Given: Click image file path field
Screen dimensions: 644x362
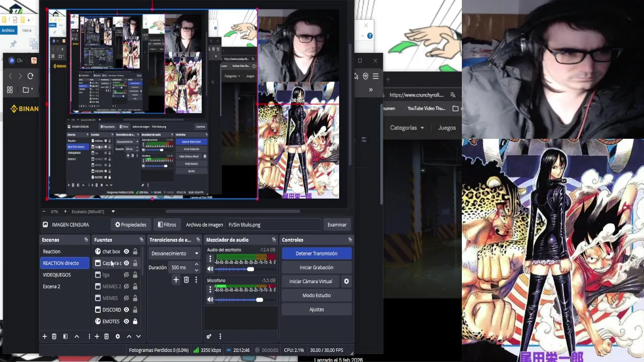Looking at the screenshot, I should (274, 225).
